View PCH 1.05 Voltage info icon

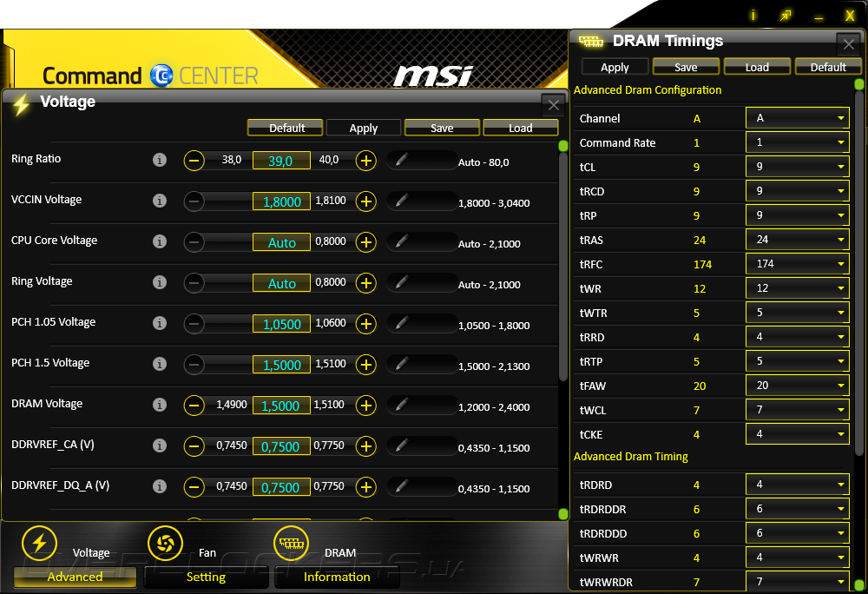[x=160, y=323]
